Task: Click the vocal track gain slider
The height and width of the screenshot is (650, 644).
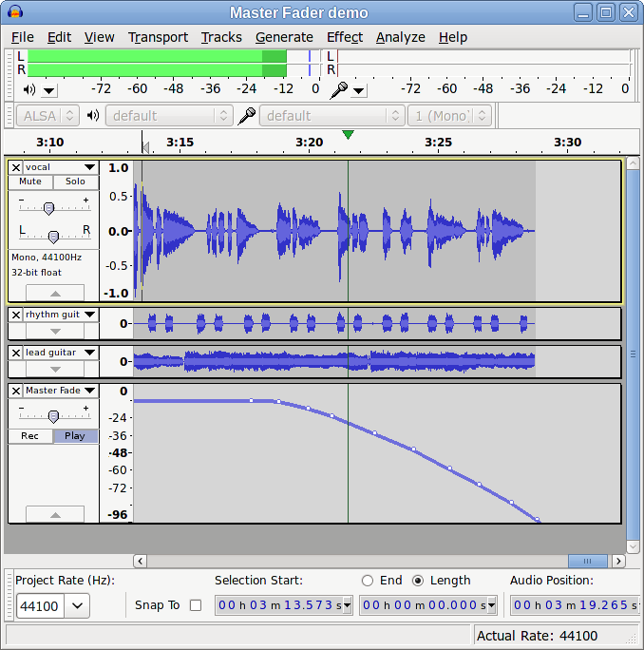Action: 49,207
